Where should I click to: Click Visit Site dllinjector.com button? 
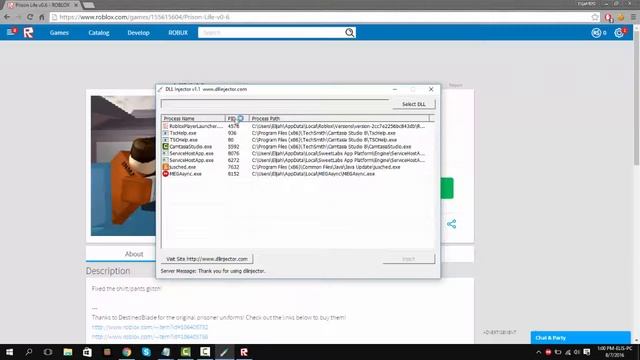click(x=207, y=259)
